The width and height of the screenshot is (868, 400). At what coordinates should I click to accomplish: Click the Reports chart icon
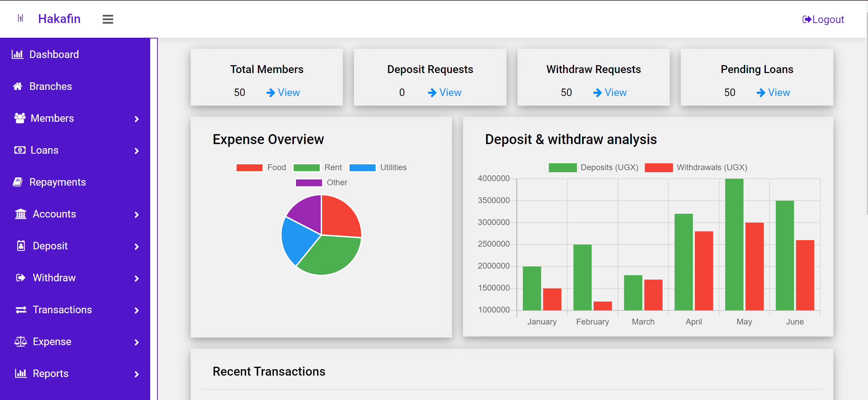[x=21, y=373]
